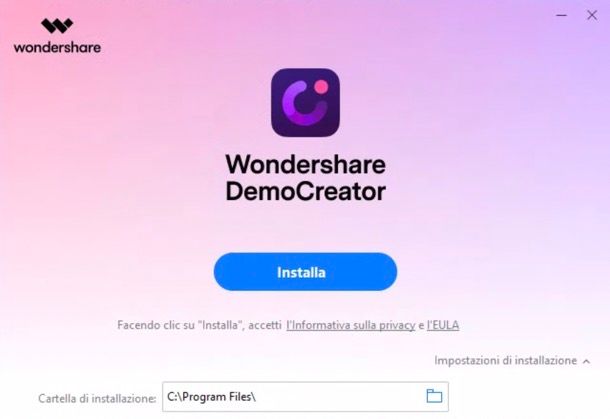Click the pink dot on the DemoCreator icon
This screenshot has width=610, height=419.
click(321, 87)
